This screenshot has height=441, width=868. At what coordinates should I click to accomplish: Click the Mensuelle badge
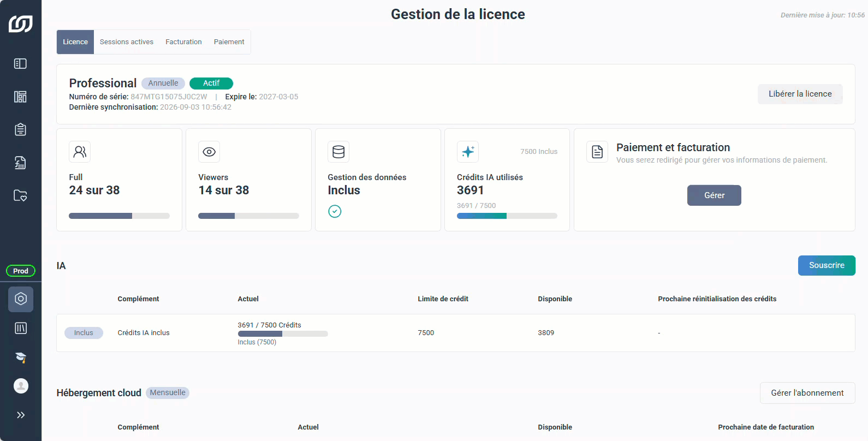point(168,393)
